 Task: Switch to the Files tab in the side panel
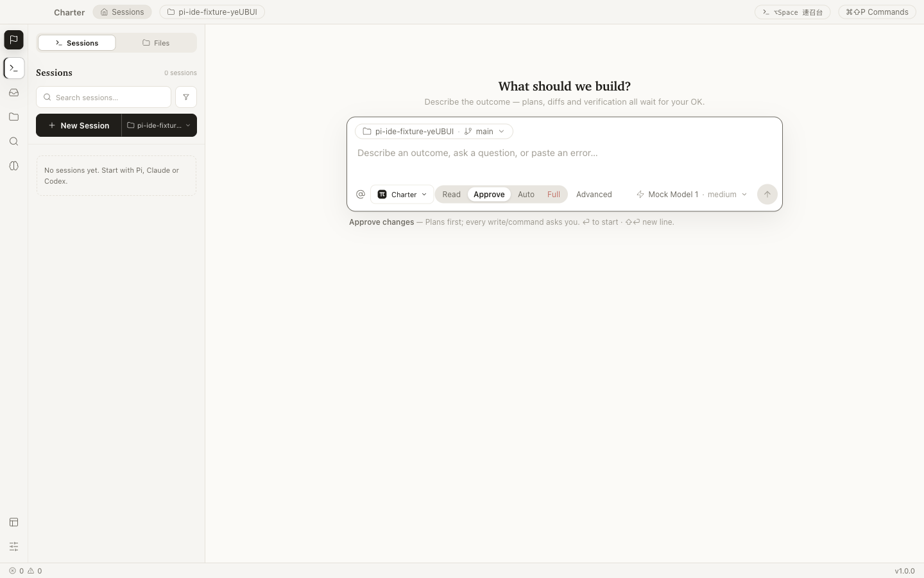point(156,43)
